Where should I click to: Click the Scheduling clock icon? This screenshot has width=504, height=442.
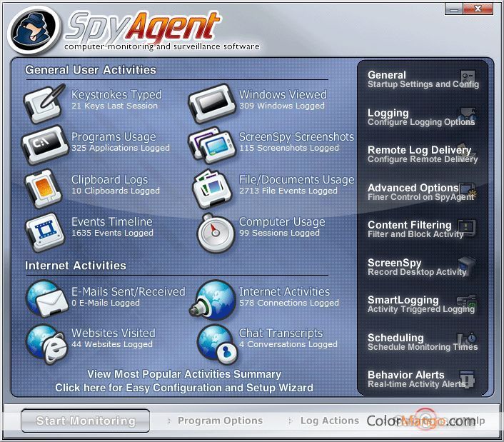pos(467,339)
